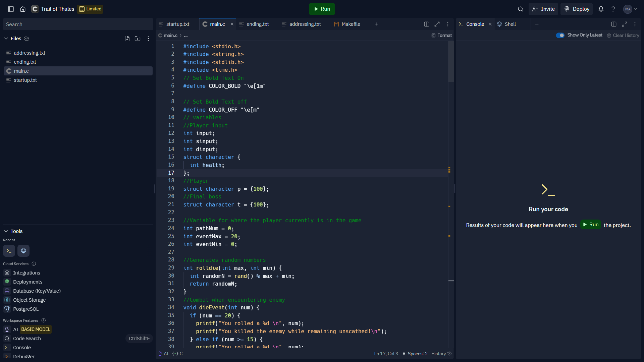This screenshot has width=644, height=362.
Task: Switch to the Makefile tab
Action: (x=351, y=24)
